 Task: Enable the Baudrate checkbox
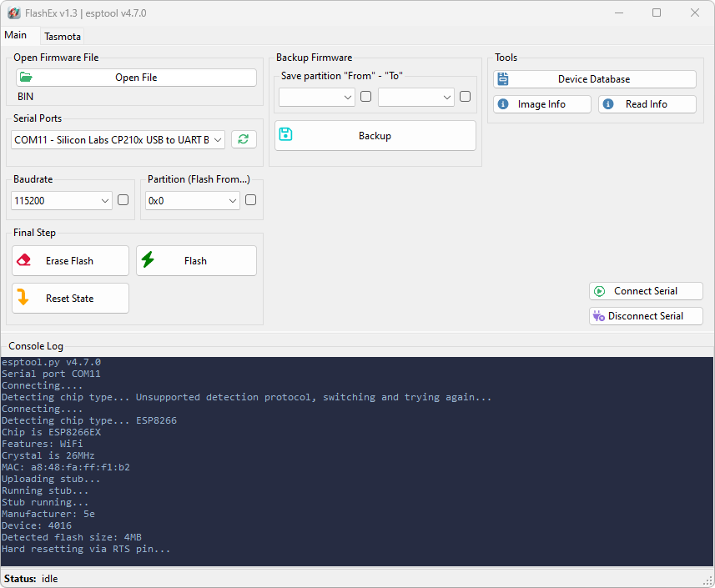click(x=123, y=200)
